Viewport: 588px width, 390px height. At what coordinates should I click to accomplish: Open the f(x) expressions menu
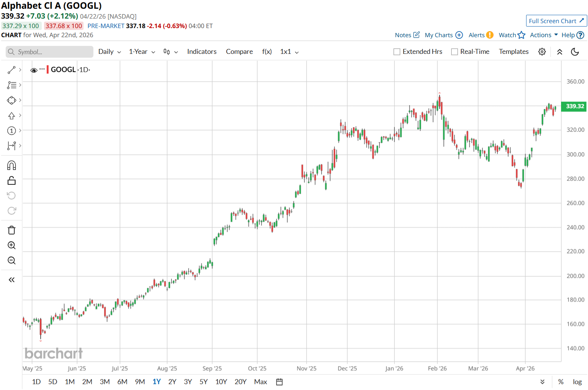tap(267, 52)
